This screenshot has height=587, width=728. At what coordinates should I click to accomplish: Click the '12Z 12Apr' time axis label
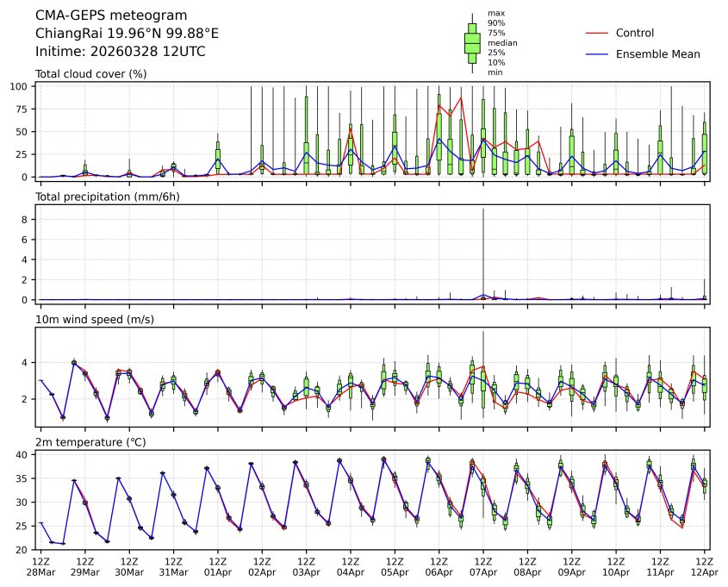[705, 566]
